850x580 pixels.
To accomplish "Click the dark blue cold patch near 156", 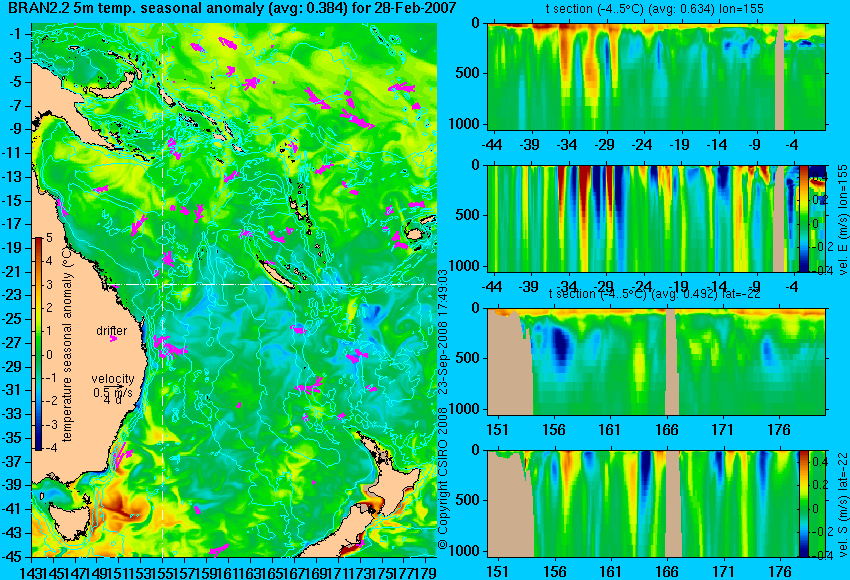I will 562,347.
